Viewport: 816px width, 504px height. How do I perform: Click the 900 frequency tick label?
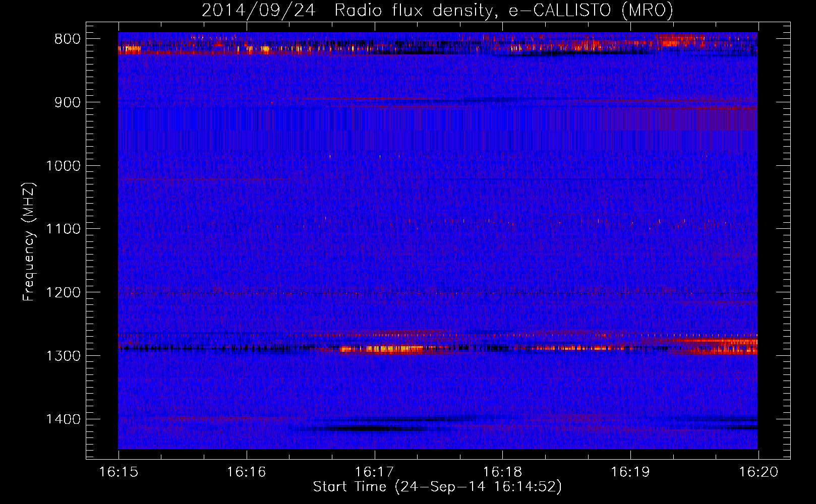coord(67,102)
